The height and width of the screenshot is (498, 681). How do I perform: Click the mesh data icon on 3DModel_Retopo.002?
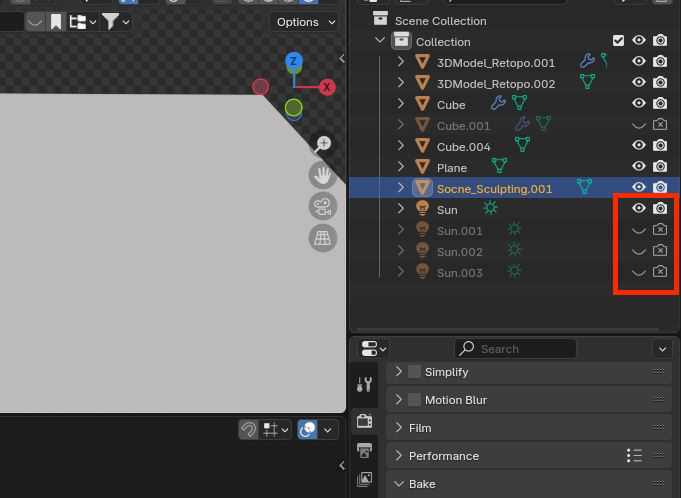click(587, 81)
